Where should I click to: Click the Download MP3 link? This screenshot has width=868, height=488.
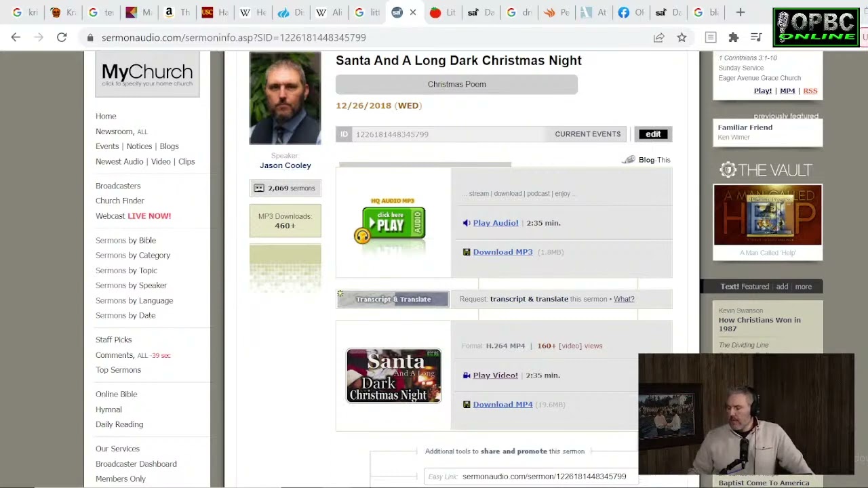[502, 252]
